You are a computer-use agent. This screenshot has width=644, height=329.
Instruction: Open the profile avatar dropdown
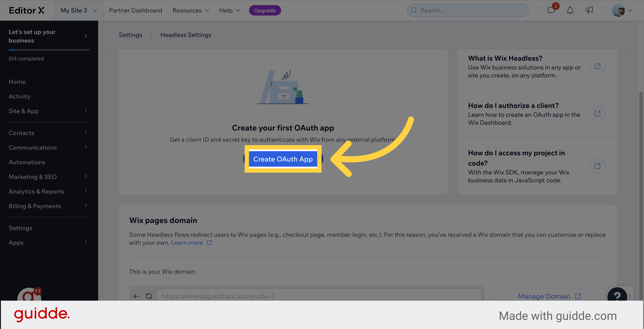pos(622,11)
